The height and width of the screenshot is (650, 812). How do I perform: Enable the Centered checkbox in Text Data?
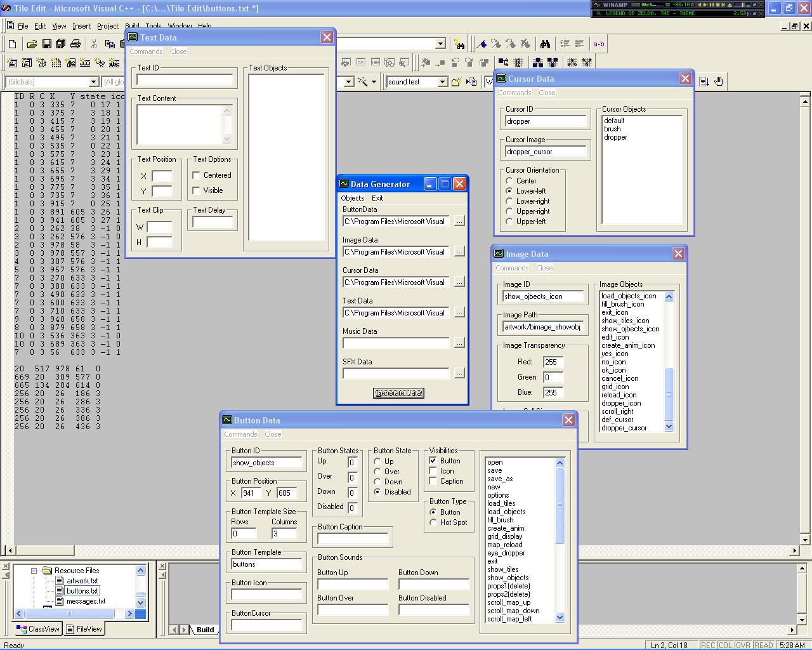point(197,175)
